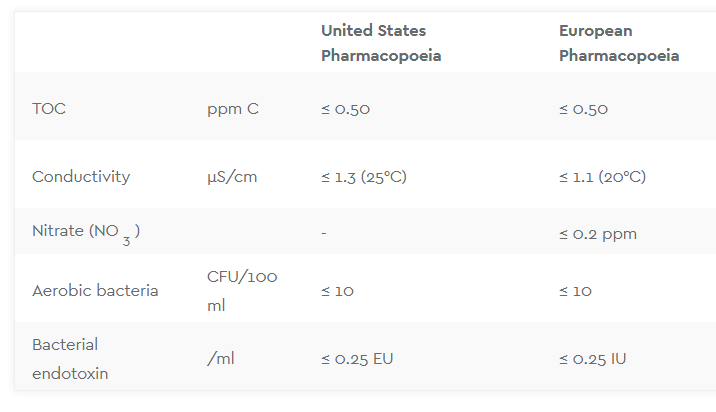
Task: Select the TOC value under United States Pharmacopoeia
Action: click(345, 109)
